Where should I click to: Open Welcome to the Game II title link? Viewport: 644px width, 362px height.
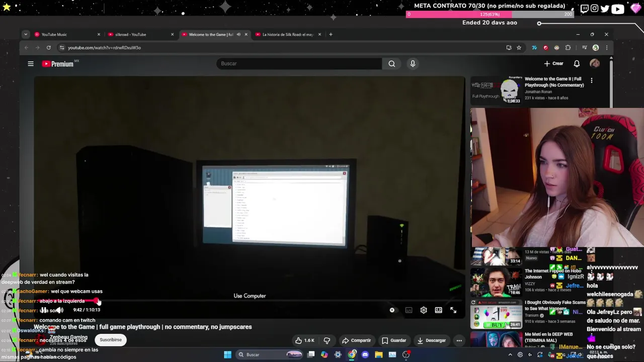tap(554, 82)
